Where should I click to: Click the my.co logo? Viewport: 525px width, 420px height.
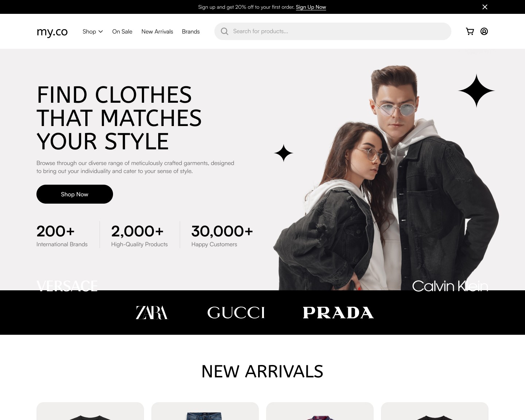pyautogui.click(x=52, y=32)
